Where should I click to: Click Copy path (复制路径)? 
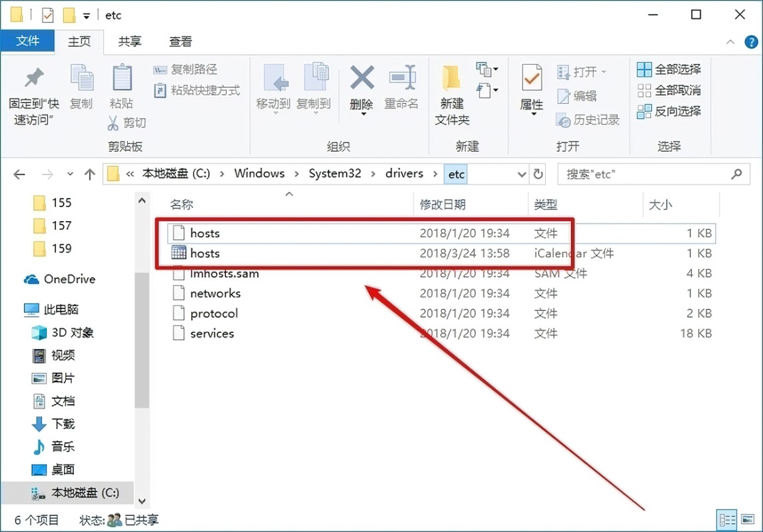coord(185,69)
